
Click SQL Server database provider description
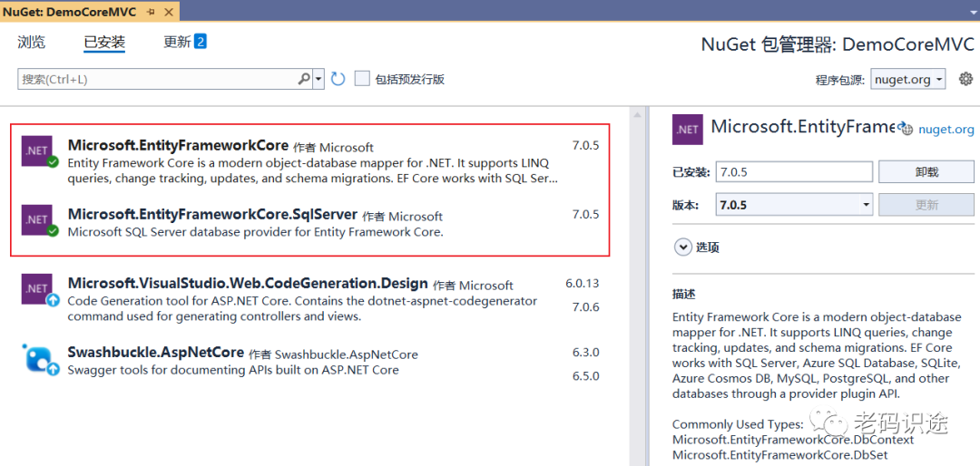pyautogui.click(x=255, y=232)
